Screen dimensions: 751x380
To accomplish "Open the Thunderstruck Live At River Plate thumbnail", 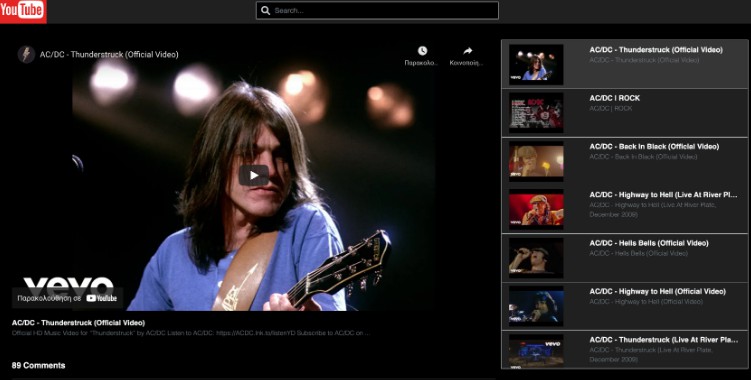I will [x=536, y=351].
